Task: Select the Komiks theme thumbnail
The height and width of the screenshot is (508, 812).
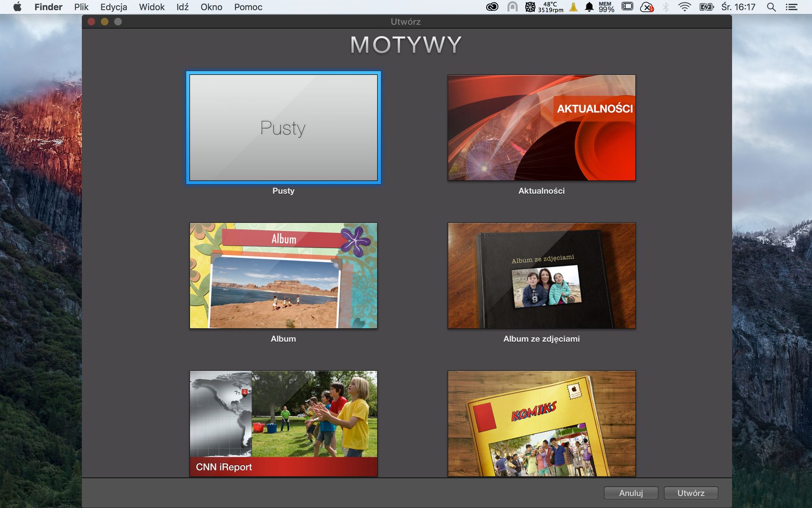Action: click(541, 423)
